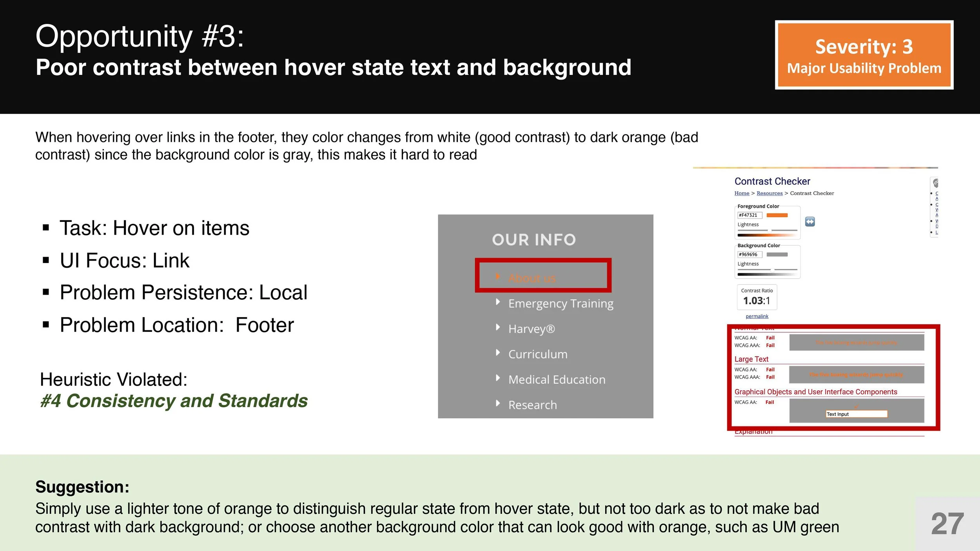Open the Emergency Training footer link

(x=561, y=304)
